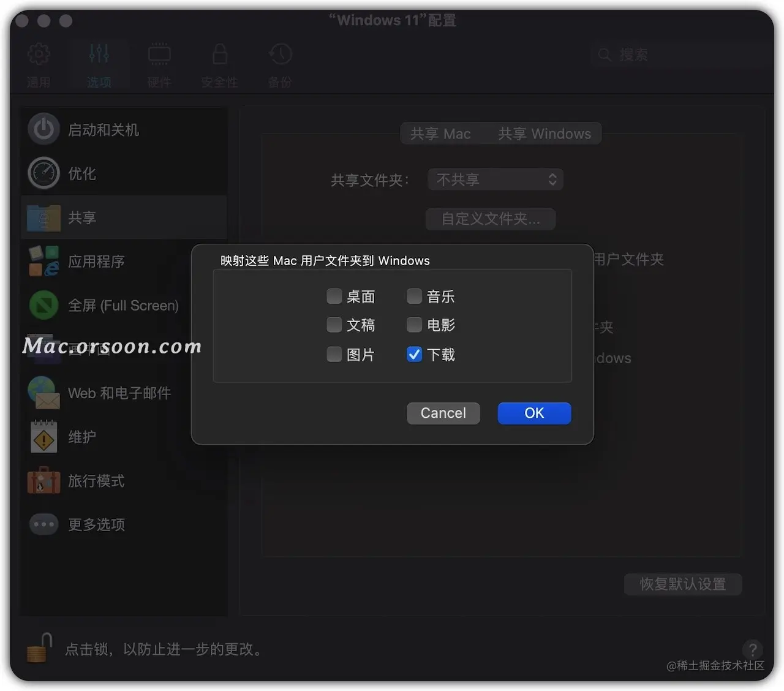
Task: Click the 旅行模式 sidebar label
Action: point(96,481)
